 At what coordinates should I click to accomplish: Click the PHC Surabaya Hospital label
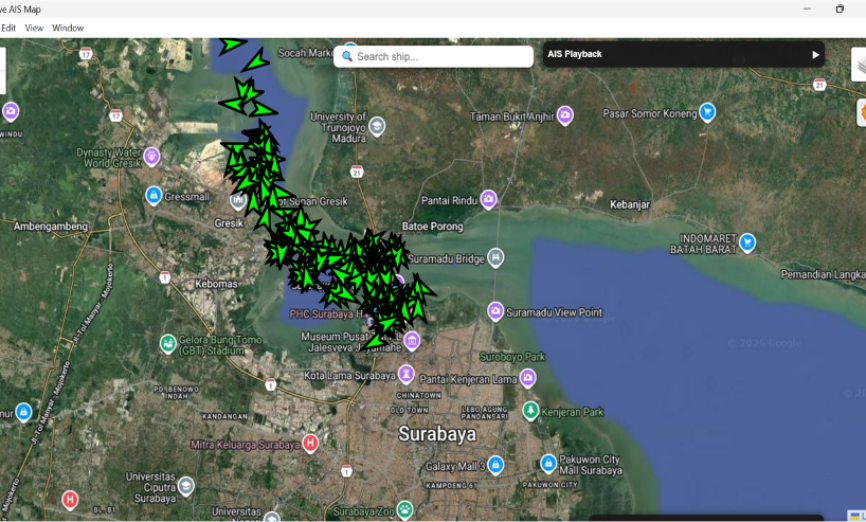[x=326, y=314]
